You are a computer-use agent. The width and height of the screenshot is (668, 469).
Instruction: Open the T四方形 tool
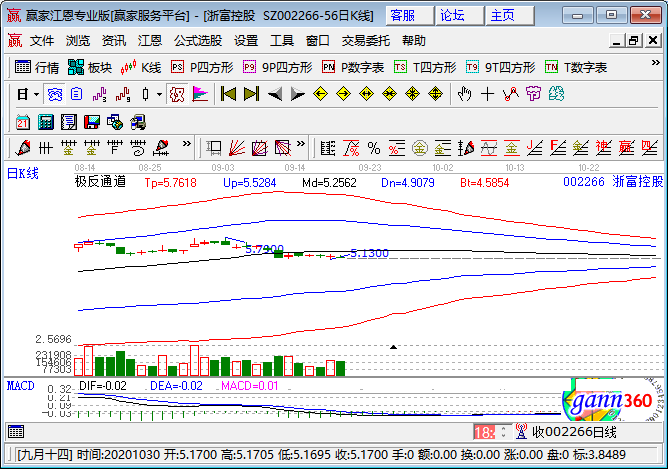pos(425,67)
